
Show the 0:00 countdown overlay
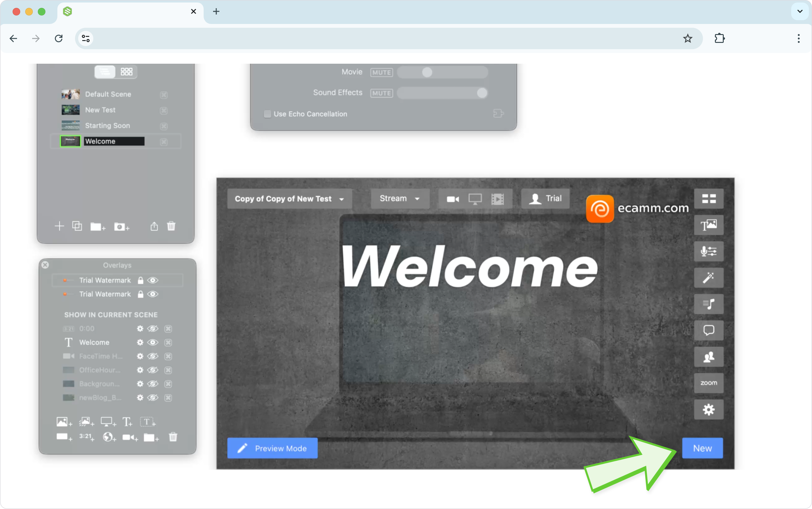(153, 329)
